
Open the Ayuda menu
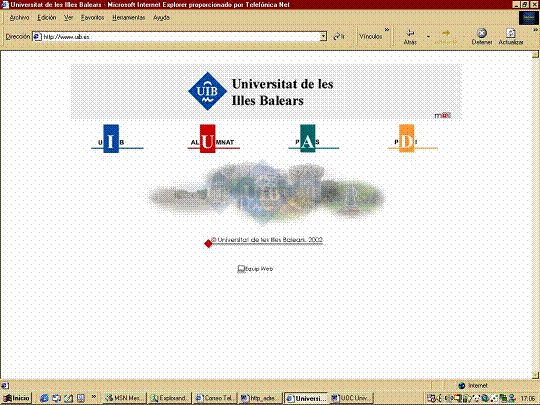pyautogui.click(x=161, y=18)
